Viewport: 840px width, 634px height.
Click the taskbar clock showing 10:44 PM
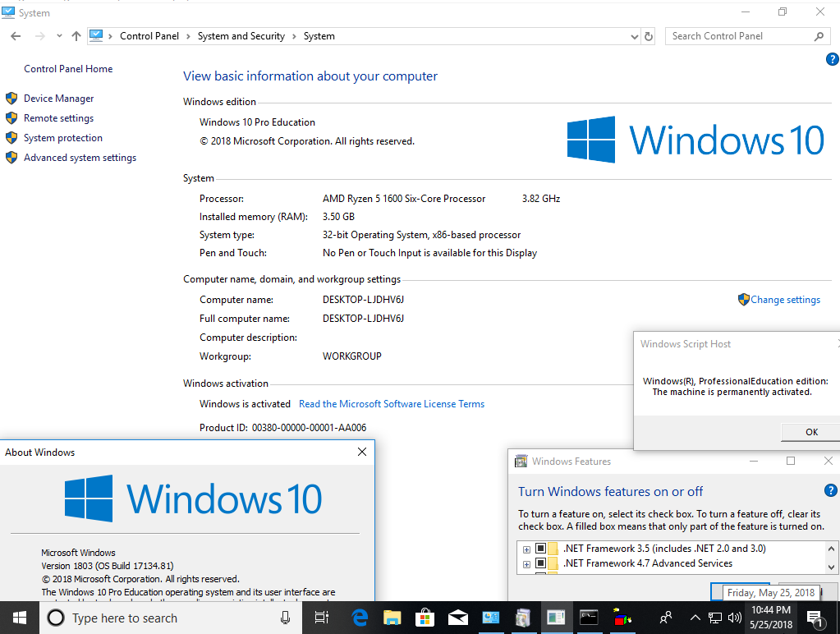click(x=771, y=618)
